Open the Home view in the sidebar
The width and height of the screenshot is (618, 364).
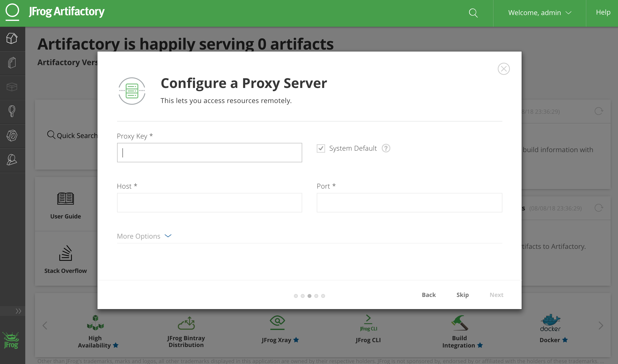[x=12, y=38]
